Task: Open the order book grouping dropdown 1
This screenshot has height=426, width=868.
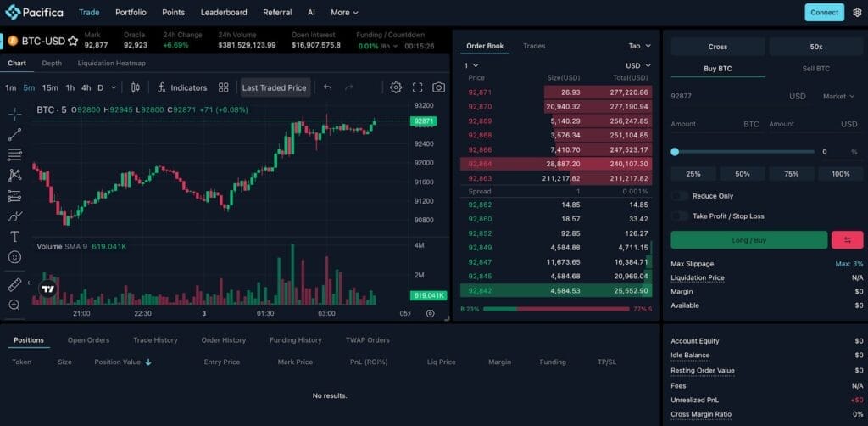Action: [x=471, y=65]
